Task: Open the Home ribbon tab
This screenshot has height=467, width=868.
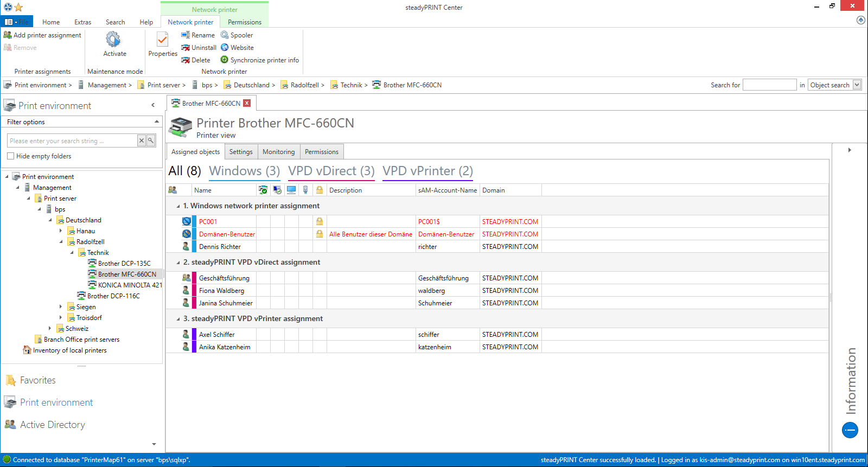Action: coord(51,22)
